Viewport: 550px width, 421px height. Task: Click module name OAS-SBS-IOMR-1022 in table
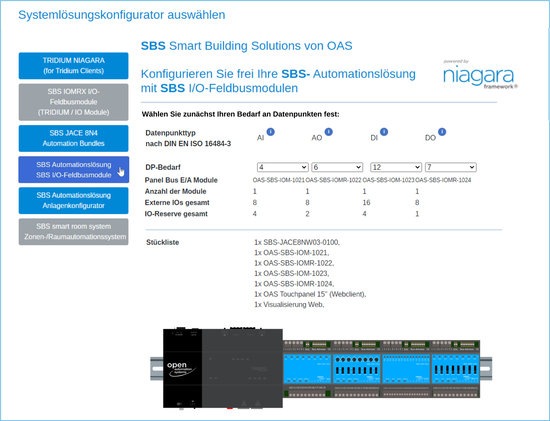pos(333,180)
